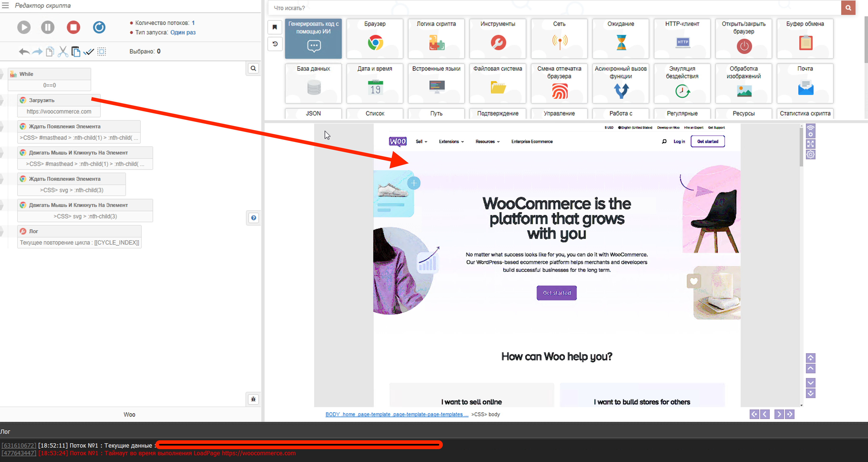Screen dimensions: 868x462
Task: Click the Play script button
Action: pyautogui.click(x=24, y=27)
